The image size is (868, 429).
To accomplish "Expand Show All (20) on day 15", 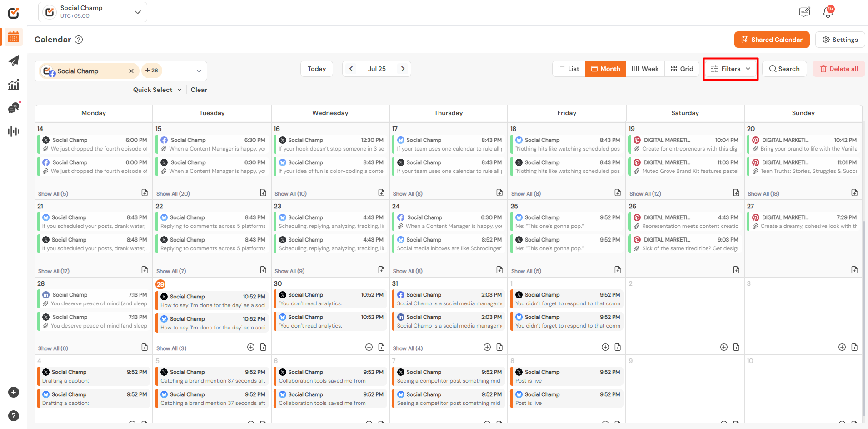I will [173, 194].
